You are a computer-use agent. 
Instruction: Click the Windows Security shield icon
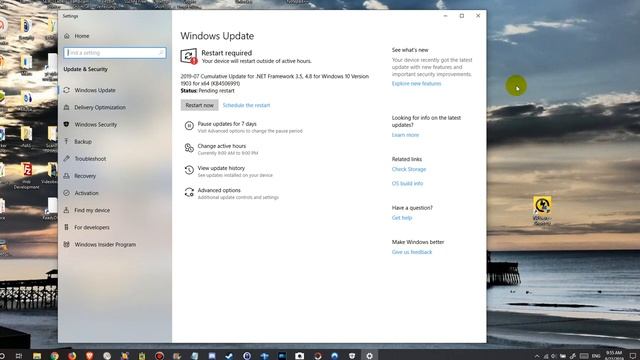(67, 124)
